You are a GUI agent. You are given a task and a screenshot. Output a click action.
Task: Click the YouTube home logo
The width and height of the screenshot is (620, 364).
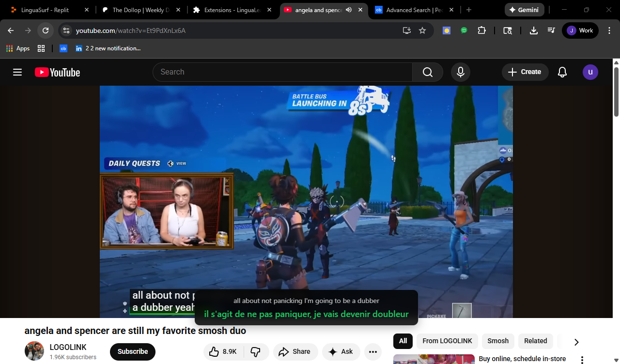point(57,72)
